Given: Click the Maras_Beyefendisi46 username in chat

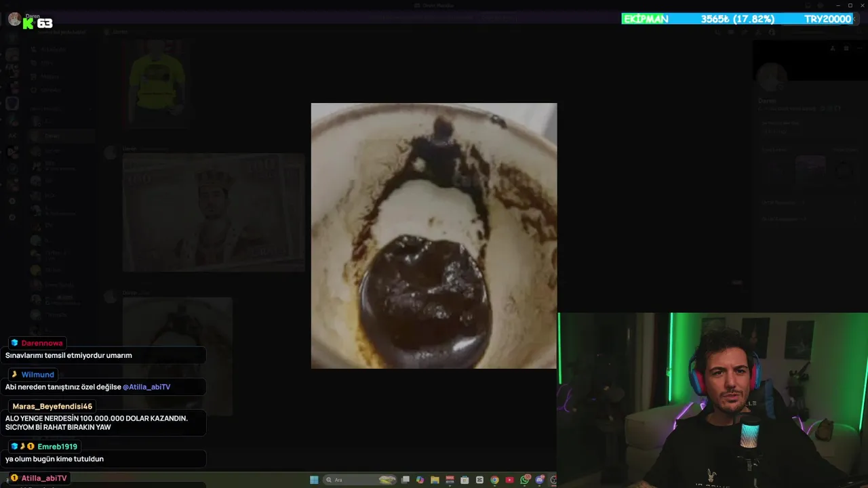Looking at the screenshot, I should click(52, 406).
